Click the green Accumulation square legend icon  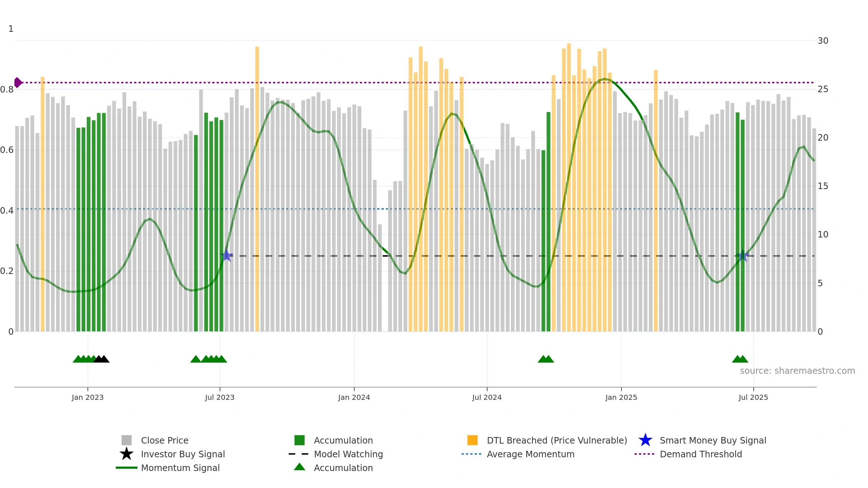(x=299, y=440)
